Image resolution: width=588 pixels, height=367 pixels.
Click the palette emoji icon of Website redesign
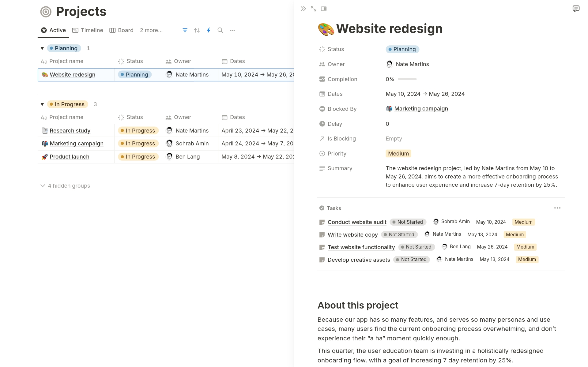pyautogui.click(x=325, y=28)
